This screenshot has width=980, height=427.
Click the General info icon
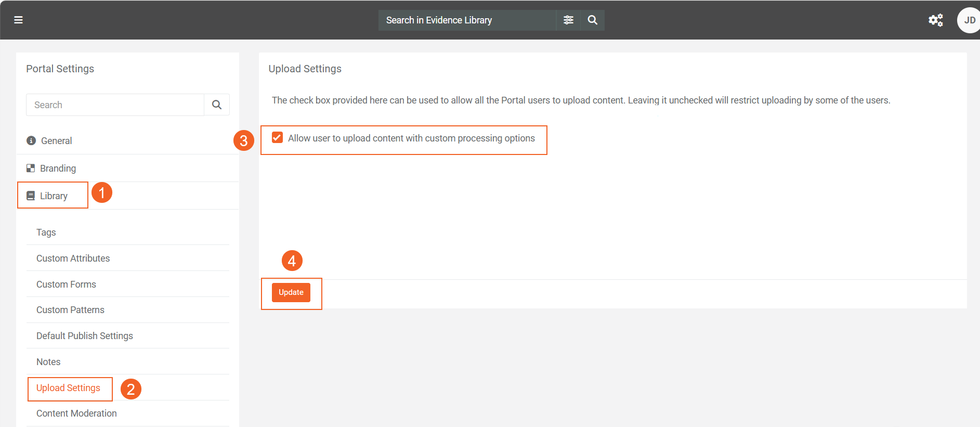click(31, 140)
